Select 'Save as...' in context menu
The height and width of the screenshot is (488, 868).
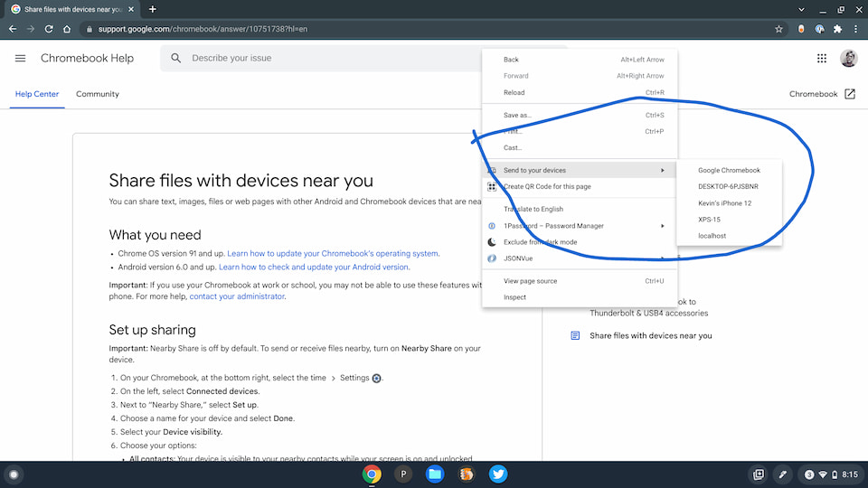[x=580, y=115]
